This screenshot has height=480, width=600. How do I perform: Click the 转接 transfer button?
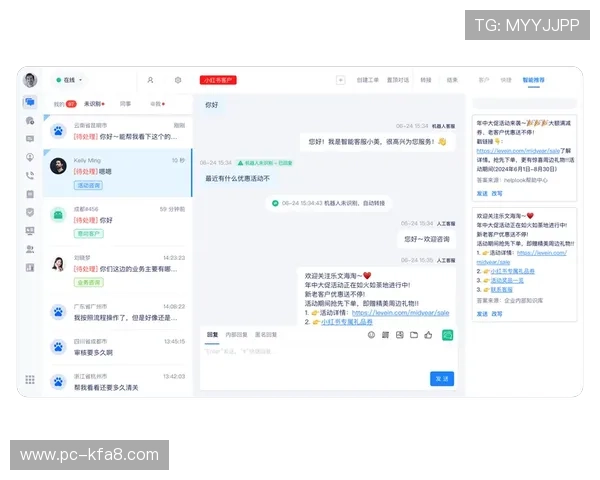click(x=426, y=80)
